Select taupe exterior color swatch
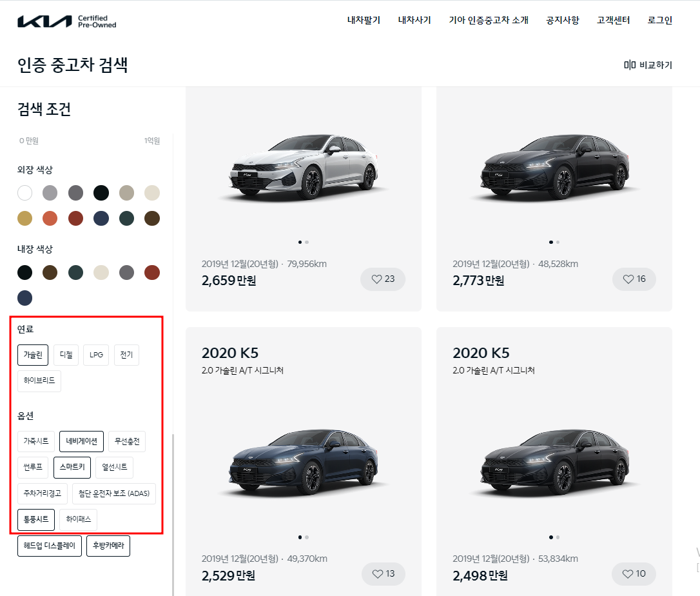The height and width of the screenshot is (596, 700). point(127,193)
